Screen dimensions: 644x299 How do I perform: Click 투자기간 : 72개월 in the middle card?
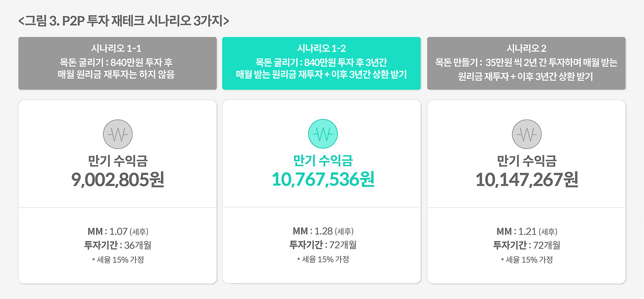click(x=323, y=245)
